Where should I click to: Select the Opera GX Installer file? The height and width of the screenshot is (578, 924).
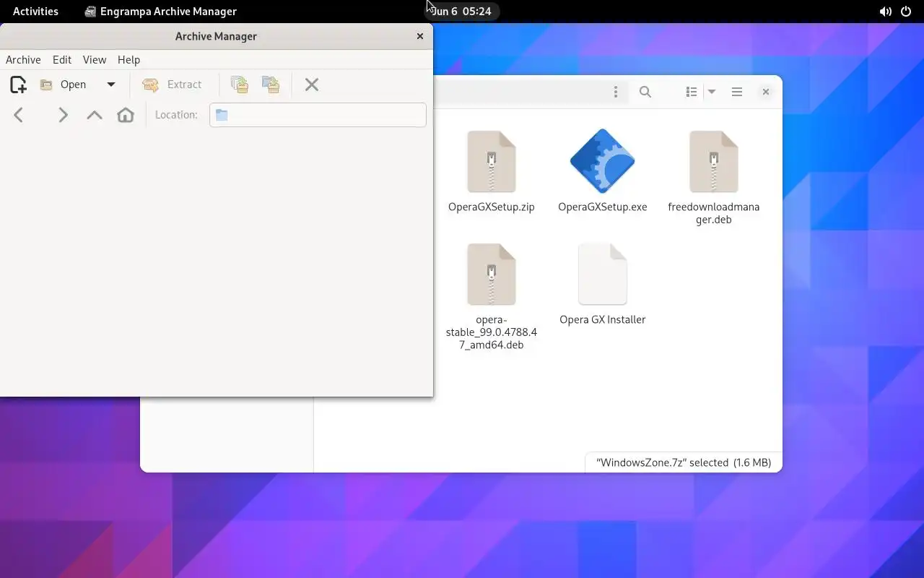coord(603,285)
